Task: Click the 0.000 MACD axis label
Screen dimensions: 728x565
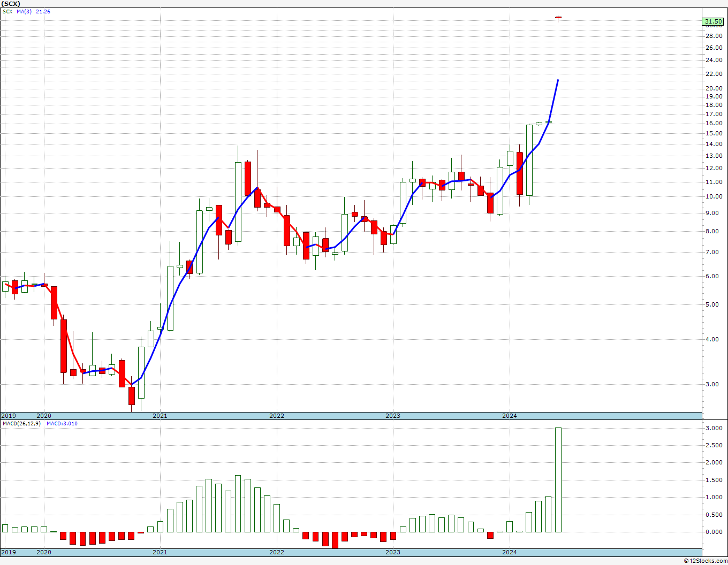Action: pos(714,532)
